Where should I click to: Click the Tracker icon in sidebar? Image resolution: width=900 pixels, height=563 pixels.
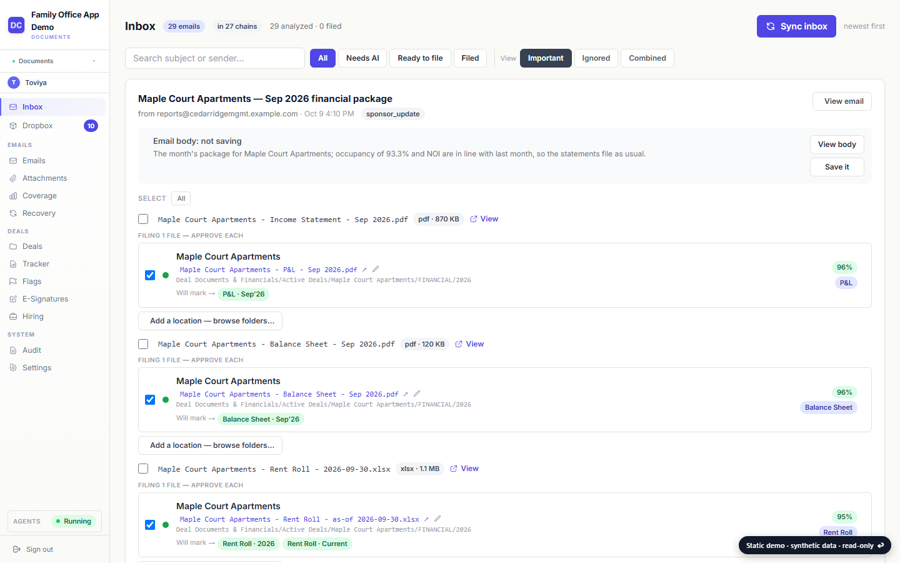[13, 264]
